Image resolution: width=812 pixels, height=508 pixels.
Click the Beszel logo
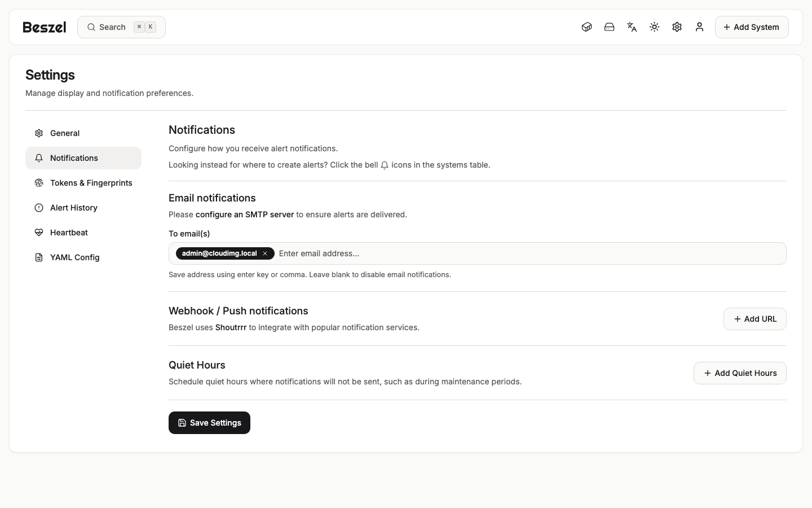(45, 27)
